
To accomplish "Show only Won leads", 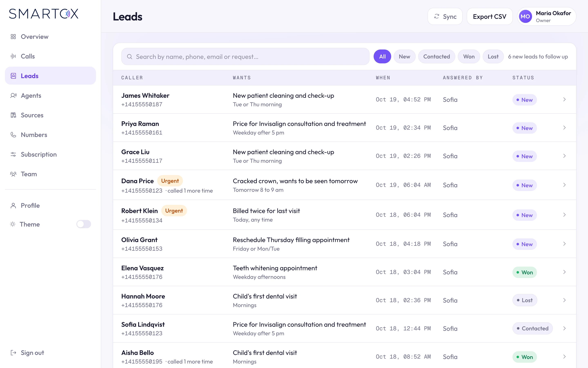I will tap(469, 56).
